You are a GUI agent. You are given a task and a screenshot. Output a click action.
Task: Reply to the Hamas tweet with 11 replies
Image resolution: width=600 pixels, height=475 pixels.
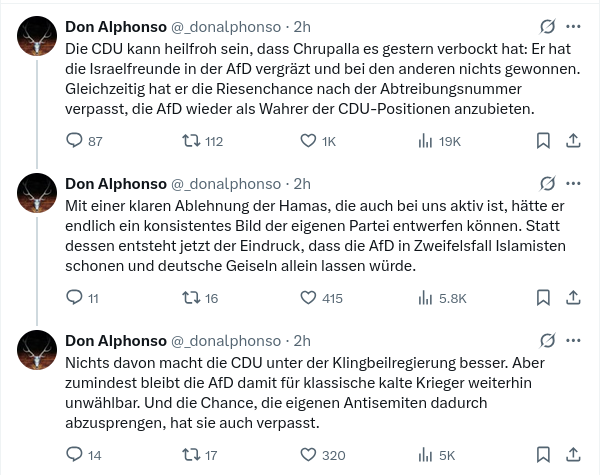pyautogui.click(x=73, y=298)
